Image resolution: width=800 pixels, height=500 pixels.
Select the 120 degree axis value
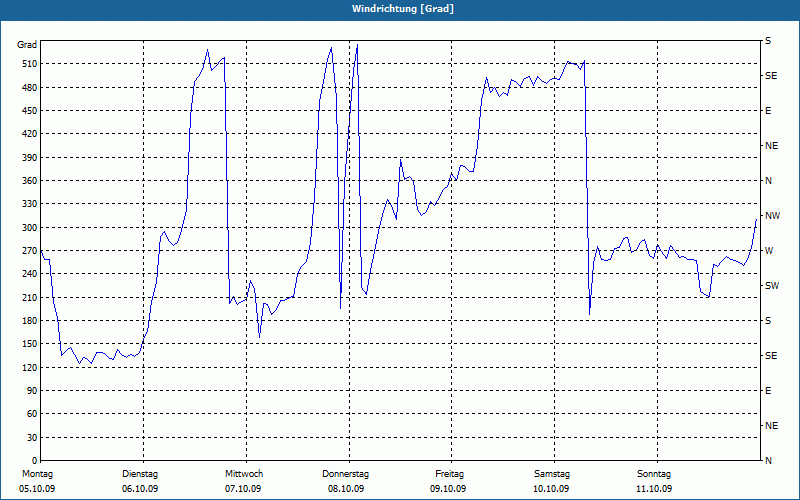click(29, 367)
